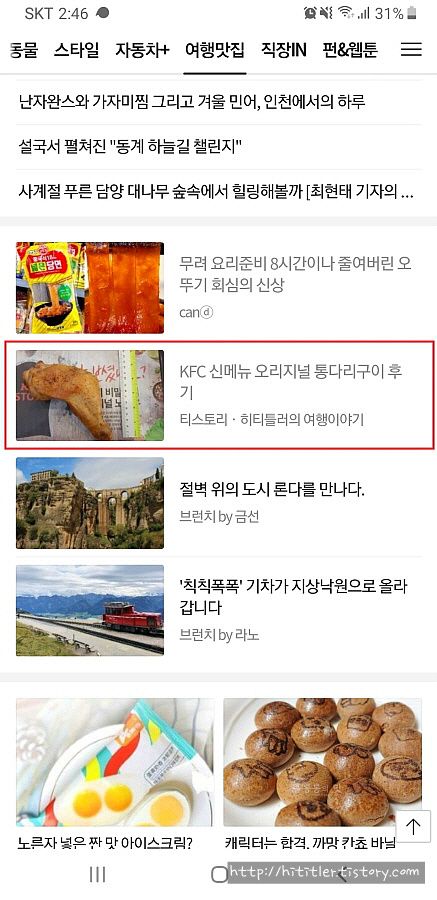This screenshot has height=900, width=437.
Task: Open the 펀&웹툰 tab
Action: point(350,50)
